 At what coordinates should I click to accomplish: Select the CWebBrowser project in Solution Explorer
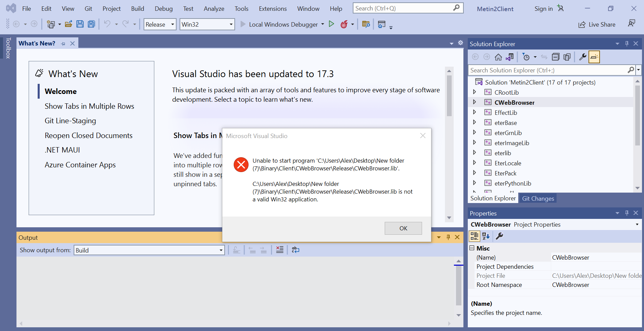pyautogui.click(x=514, y=102)
